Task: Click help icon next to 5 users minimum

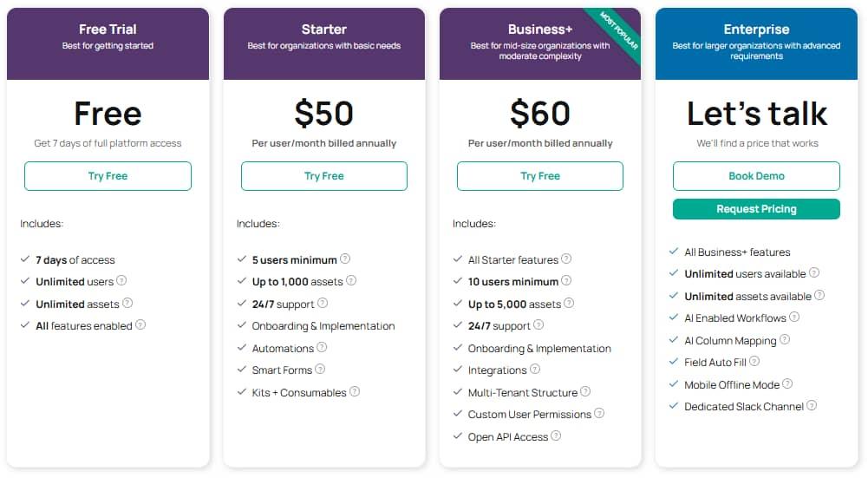Action: point(345,259)
